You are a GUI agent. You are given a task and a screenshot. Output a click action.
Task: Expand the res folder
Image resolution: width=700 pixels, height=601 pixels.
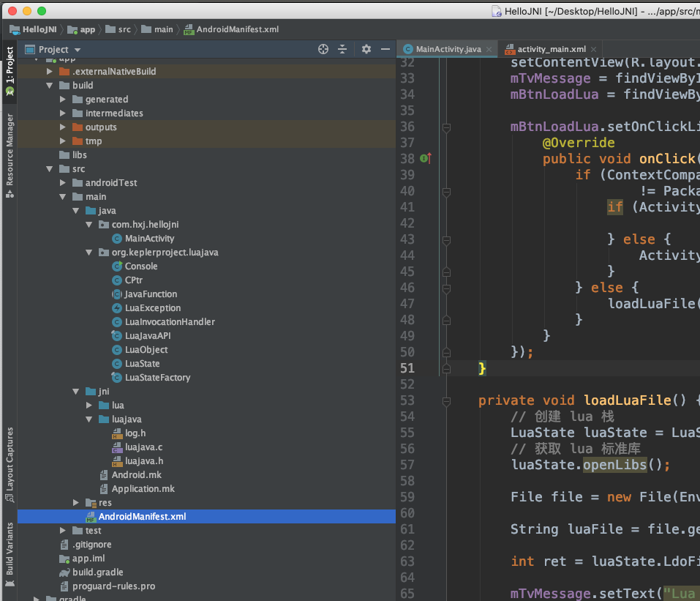tap(77, 502)
